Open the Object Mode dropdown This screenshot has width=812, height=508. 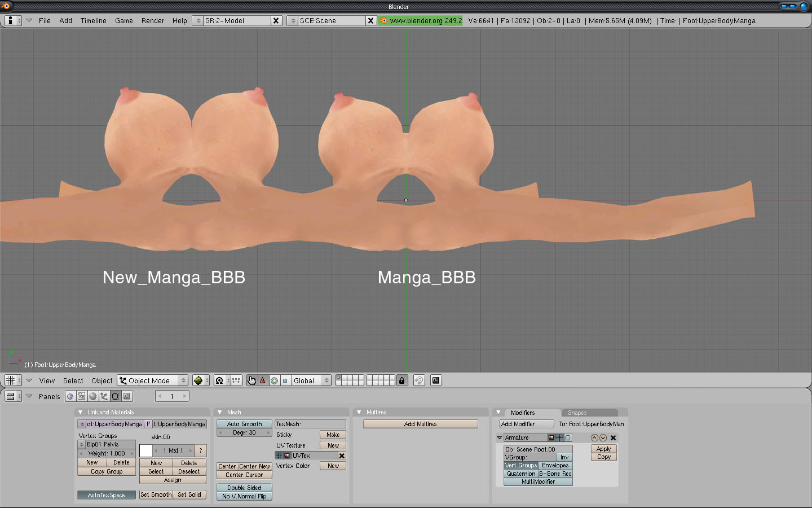tap(152, 380)
